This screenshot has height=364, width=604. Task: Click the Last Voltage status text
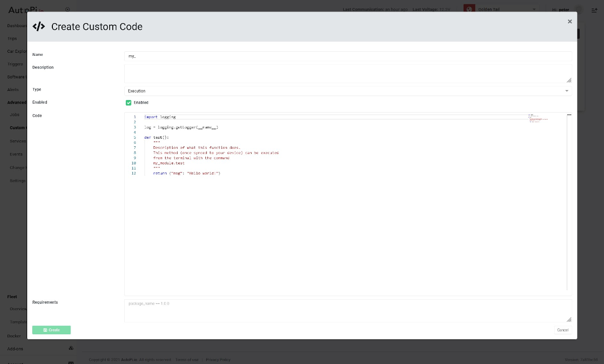[x=431, y=9]
